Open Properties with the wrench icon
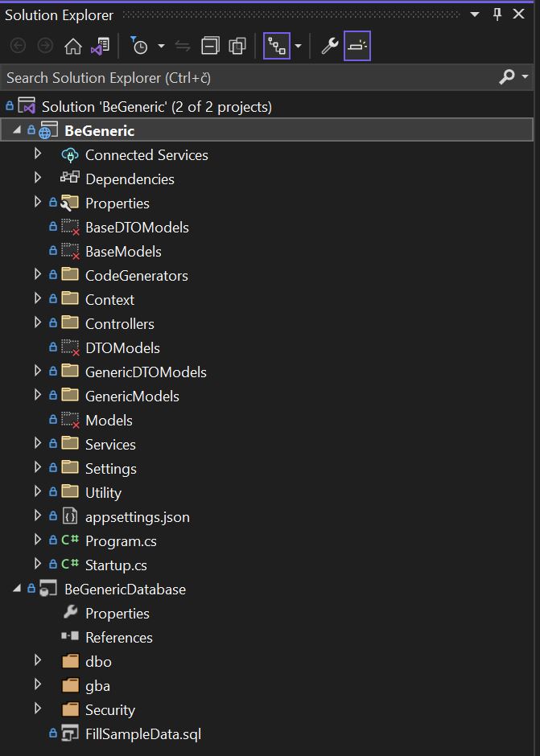 click(x=330, y=47)
